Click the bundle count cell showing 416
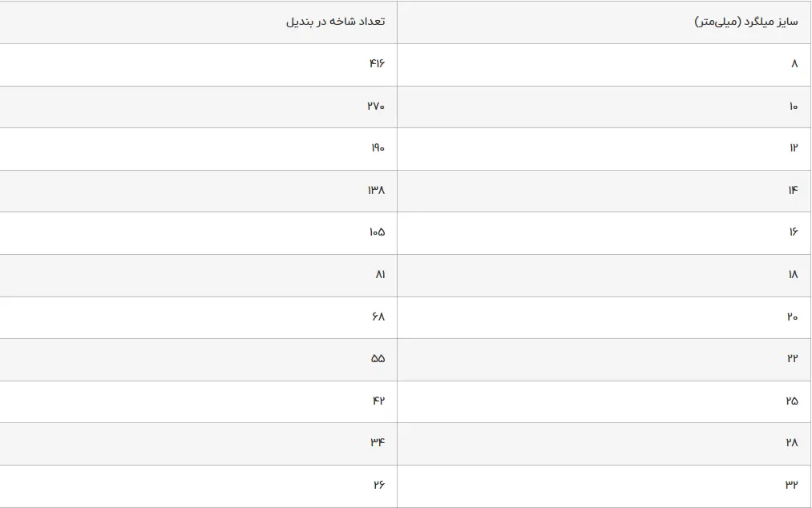Image resolution: width=812 pixels, height=508 pixels. coord(377,64)
